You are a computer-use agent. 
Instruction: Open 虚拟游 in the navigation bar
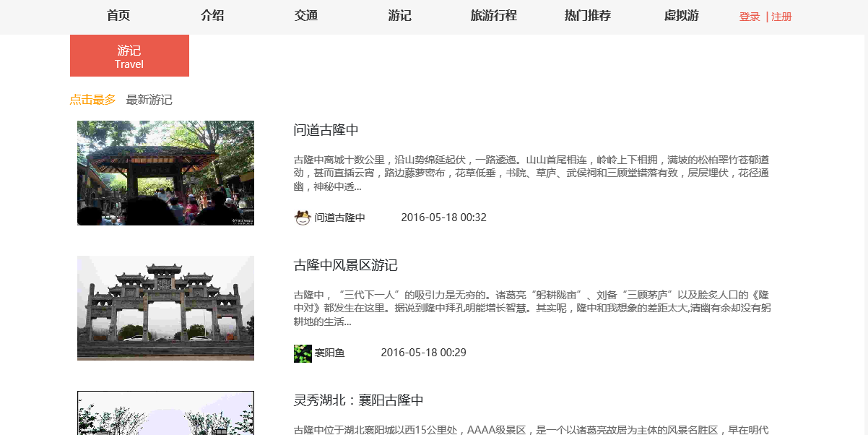681,16
